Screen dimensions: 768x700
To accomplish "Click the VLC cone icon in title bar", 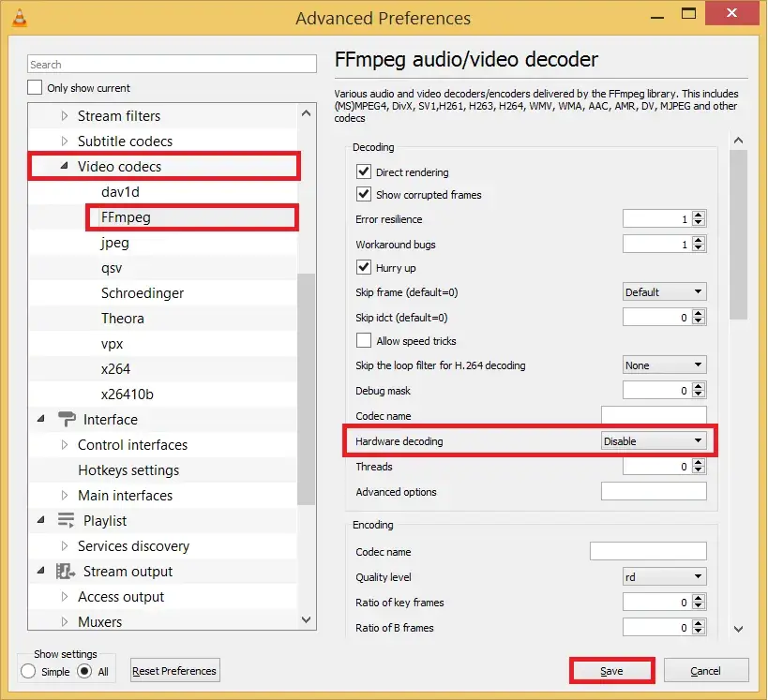I will click(18, 18).
